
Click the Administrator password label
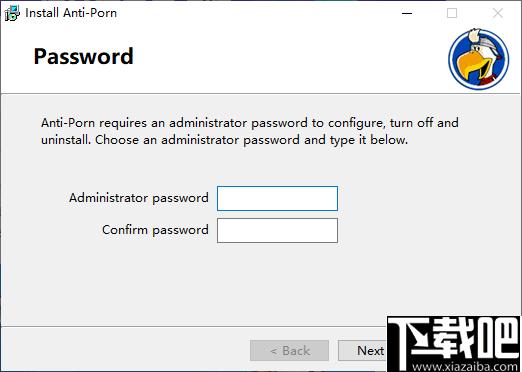click(x=139, y=198)
